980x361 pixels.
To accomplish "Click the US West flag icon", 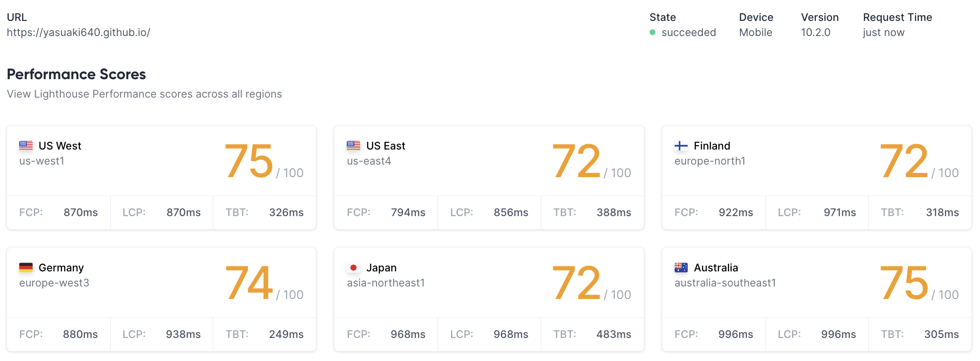I will point(26,145).
